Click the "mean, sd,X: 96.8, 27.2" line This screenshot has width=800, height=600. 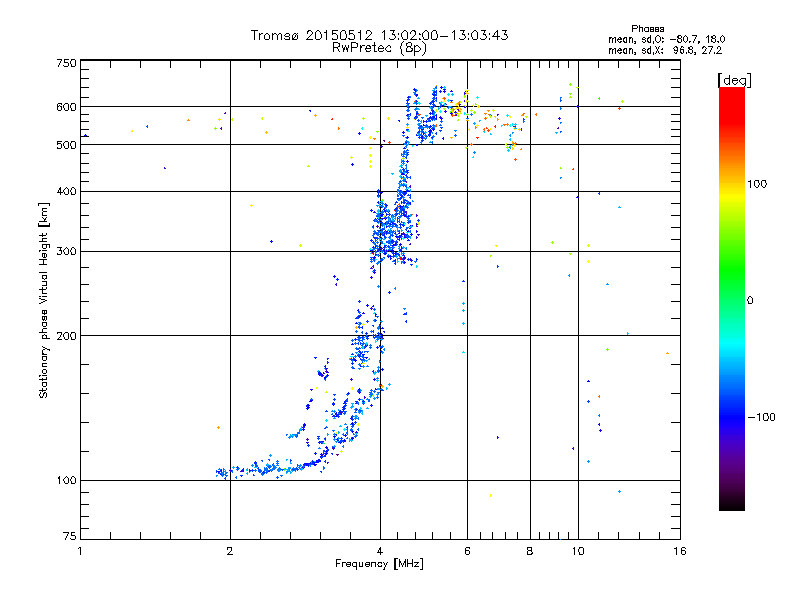665,50
